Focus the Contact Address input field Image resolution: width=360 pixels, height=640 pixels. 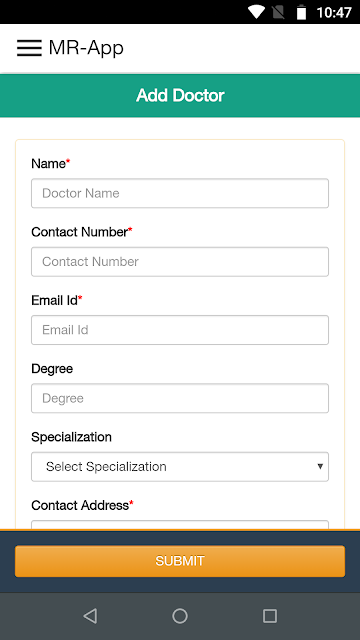(180, 524)
